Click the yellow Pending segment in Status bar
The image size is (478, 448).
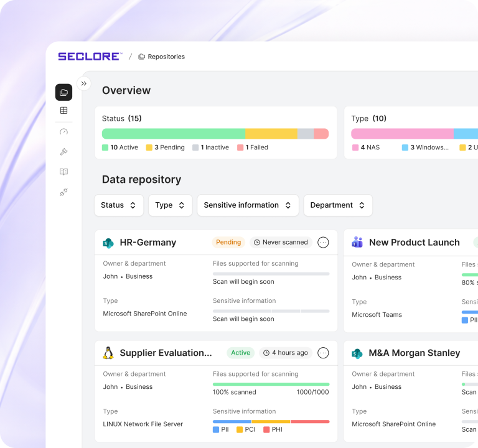271,134
